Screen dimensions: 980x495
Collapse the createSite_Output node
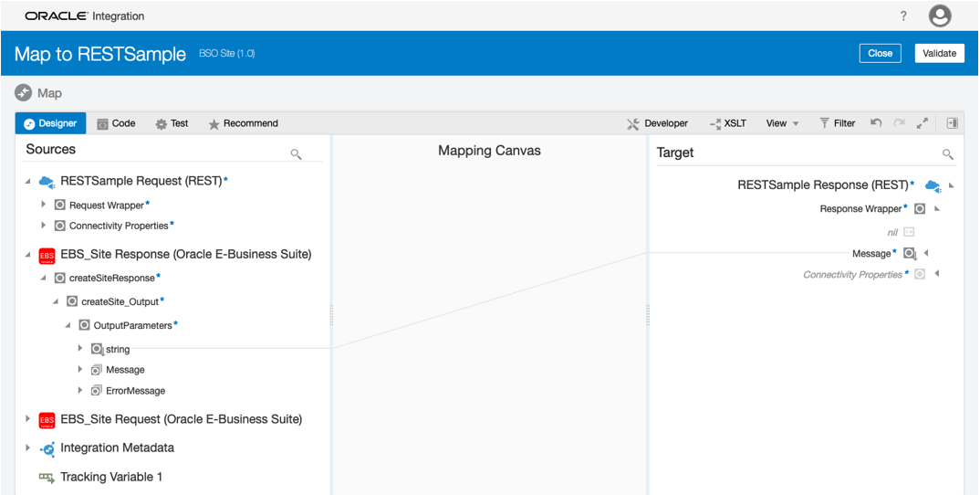pos(56,301)
